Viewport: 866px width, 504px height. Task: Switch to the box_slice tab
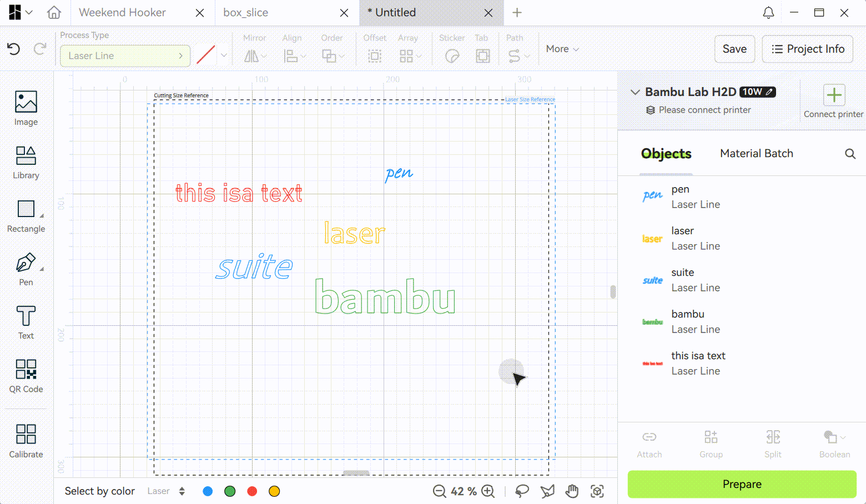coord(245,12)
